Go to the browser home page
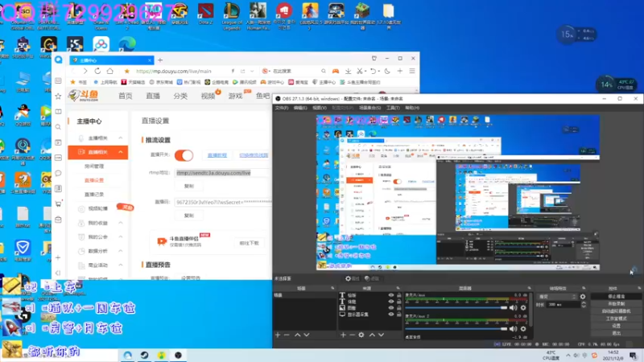Screen dimensions: 644x362 (x=110, y=71)
